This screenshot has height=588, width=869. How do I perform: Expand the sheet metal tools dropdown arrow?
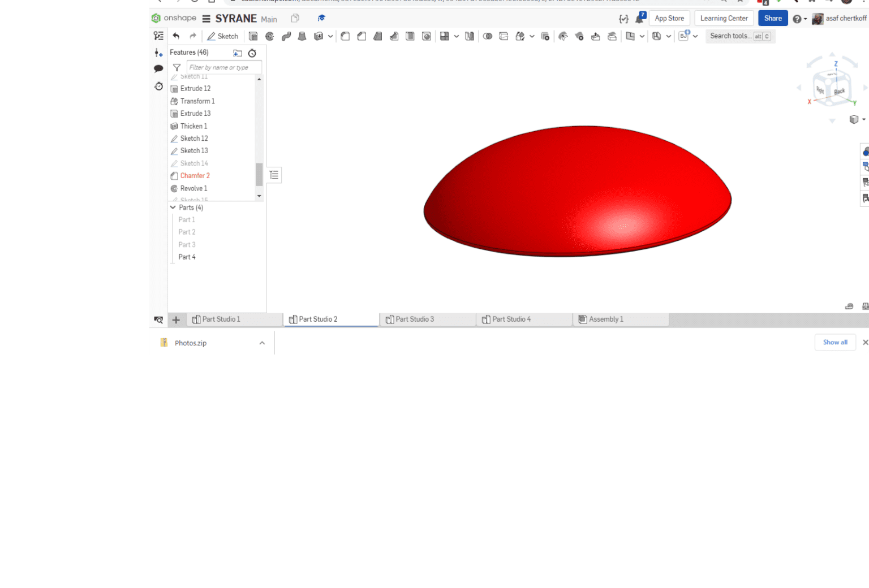click(x=669, y=36)
